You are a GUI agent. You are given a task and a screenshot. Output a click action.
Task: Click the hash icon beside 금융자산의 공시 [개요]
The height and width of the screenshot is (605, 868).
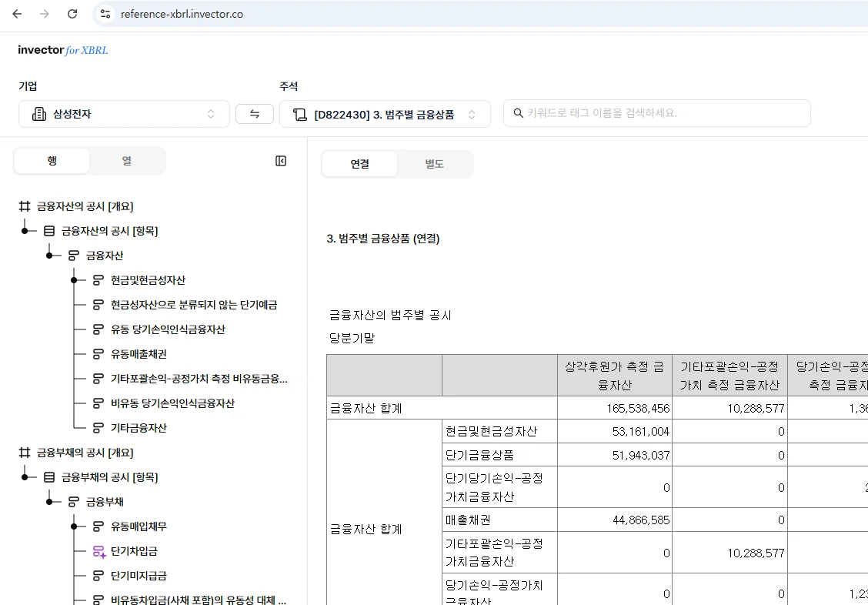pyautogui.click(x=25, y=206)
